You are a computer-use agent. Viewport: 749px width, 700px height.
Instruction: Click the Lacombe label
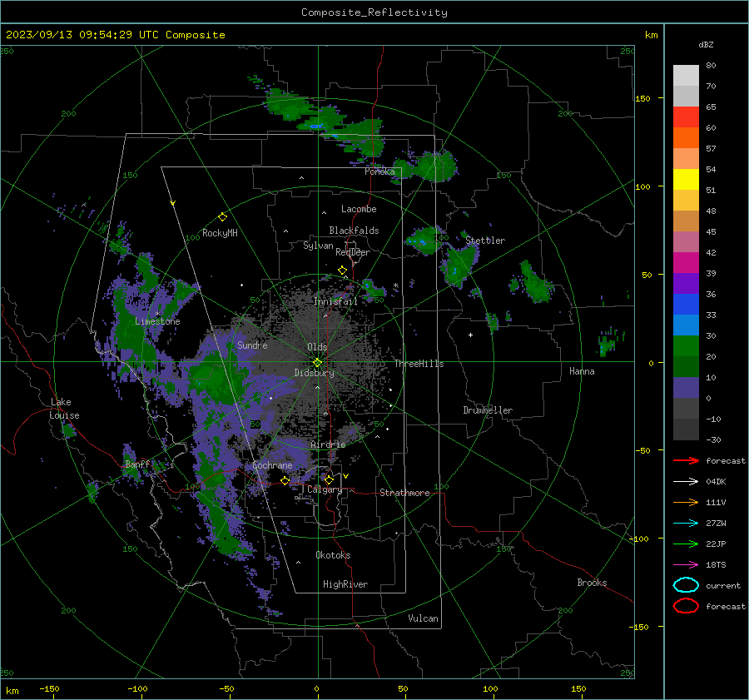pyautogui.click(x=359, y=209)
